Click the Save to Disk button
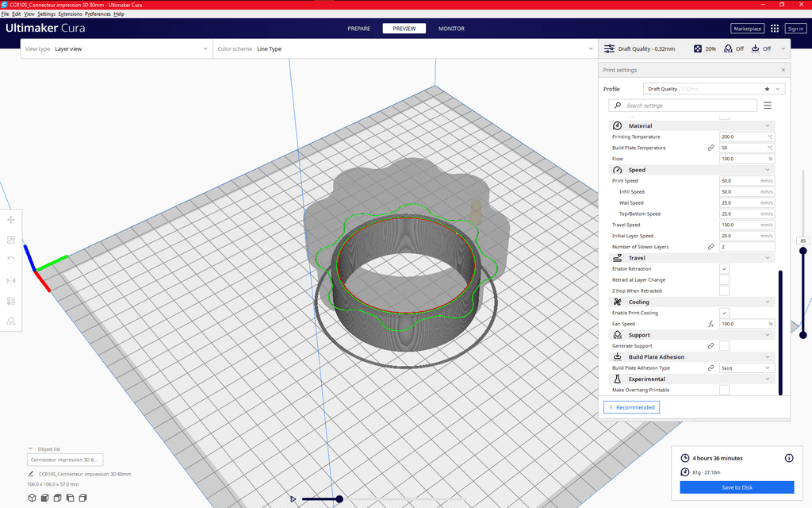The width and height of the screenshot is (812, 508). click(x=737, y=487)
